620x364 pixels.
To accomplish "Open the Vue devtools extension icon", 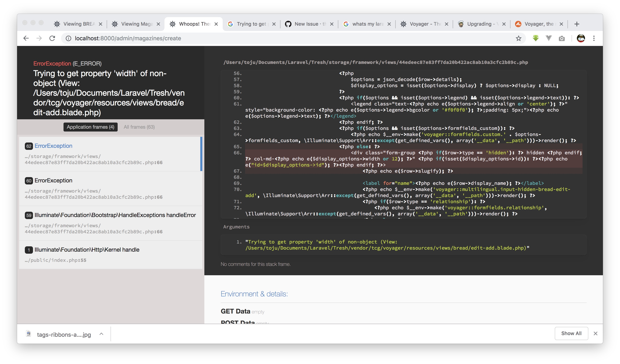I will click(549, 38).
